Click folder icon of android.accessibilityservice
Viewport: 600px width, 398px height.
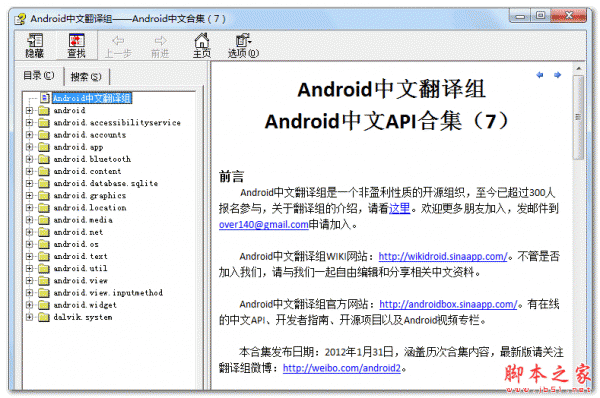44,123
